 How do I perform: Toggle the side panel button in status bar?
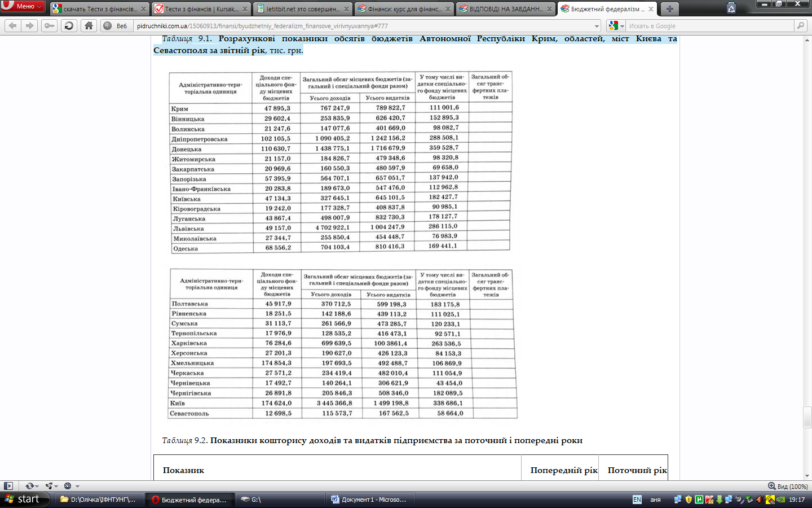(x=8, y=486)
